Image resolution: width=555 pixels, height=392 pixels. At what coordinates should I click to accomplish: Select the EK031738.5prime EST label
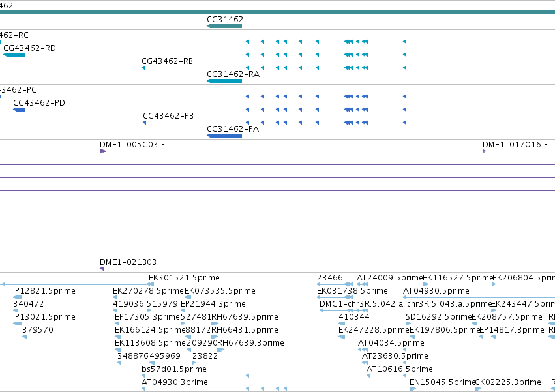[x=352, y=291]
